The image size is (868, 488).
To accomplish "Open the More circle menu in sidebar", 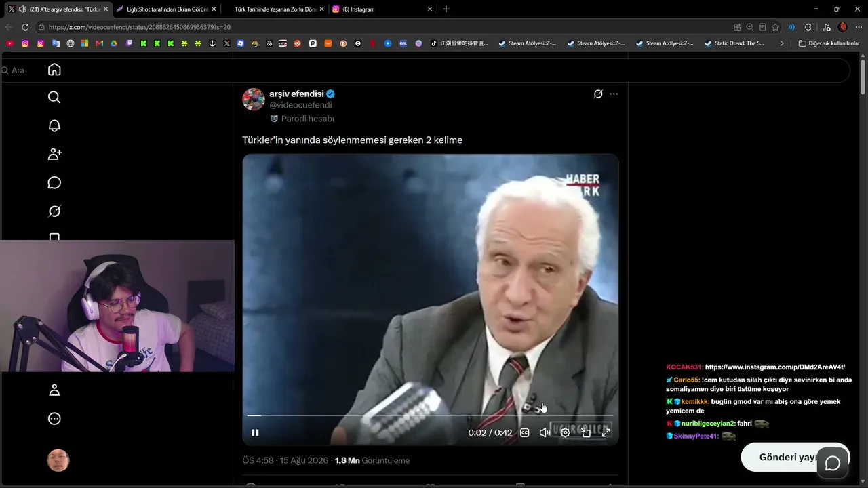I will 54,419.
